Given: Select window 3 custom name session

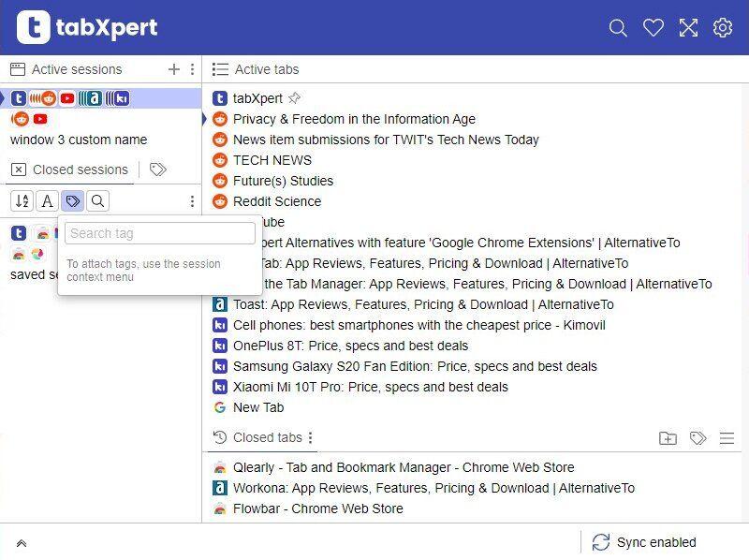Looking at the screenshot, I should [x=79, y=140].
